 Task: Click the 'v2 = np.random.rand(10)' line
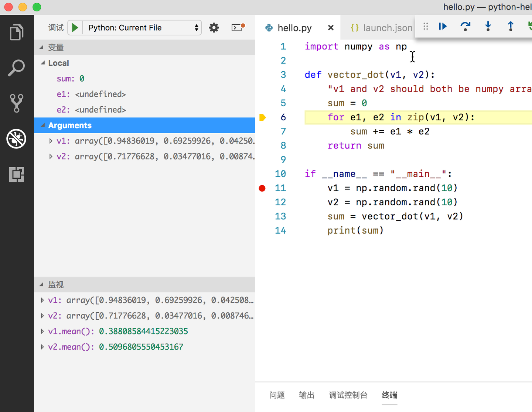393,202
